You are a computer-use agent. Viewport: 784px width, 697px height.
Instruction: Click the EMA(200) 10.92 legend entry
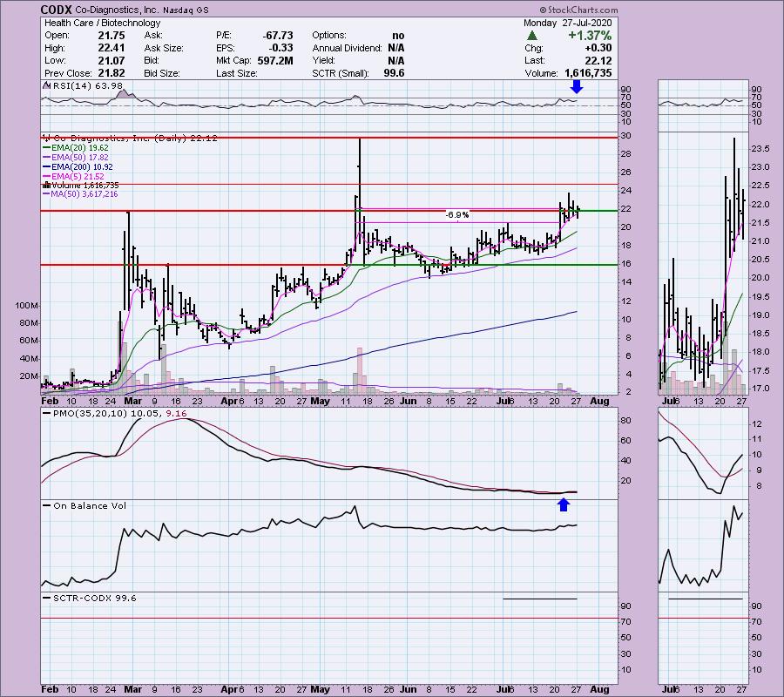82,167
